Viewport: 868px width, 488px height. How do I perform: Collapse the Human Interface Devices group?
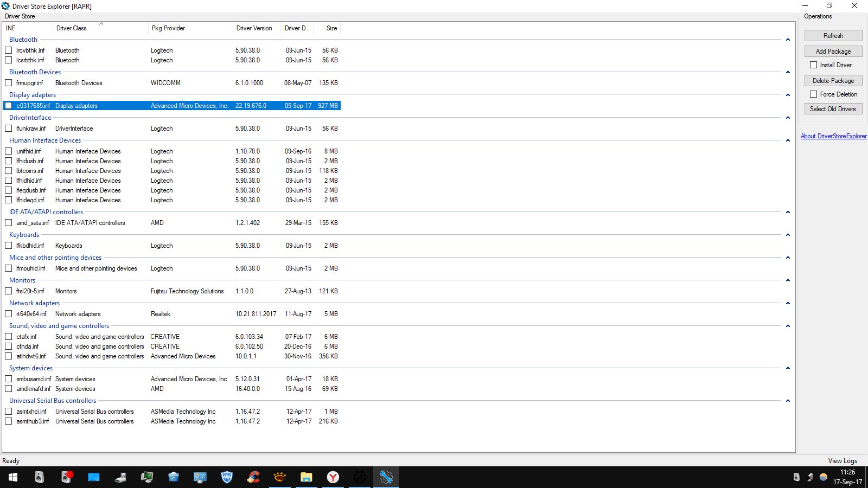pos(788,140)
